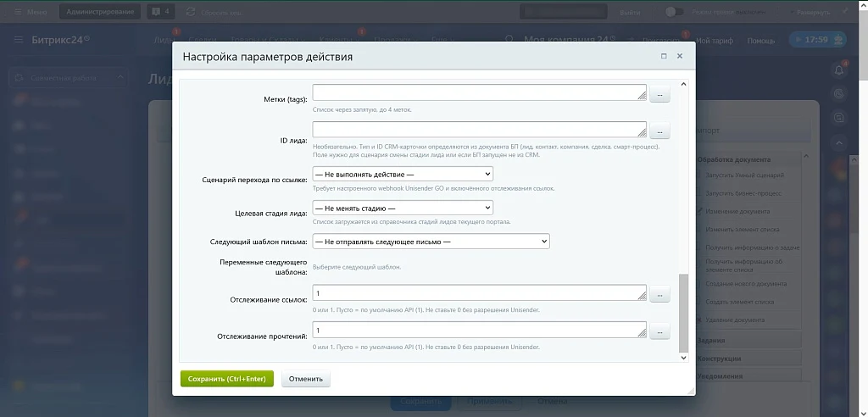
Task: Select Запустить бизнес-процесс action
Action: (x=743, y=193)
